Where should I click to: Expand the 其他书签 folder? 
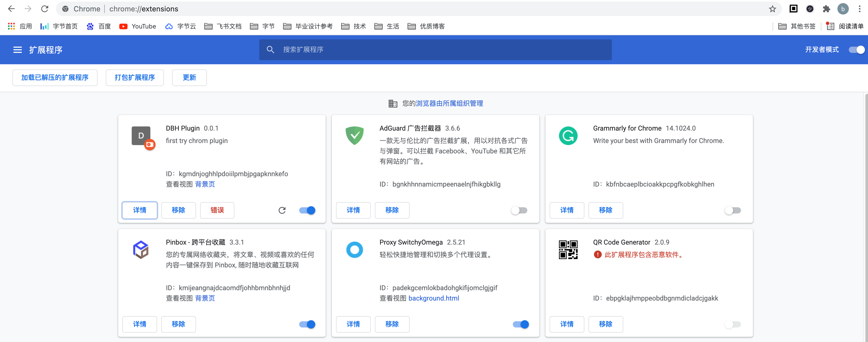click(797, 26)
